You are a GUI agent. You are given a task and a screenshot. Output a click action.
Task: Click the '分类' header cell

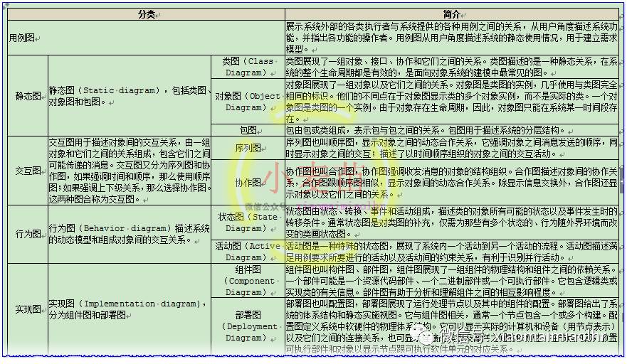147,14
